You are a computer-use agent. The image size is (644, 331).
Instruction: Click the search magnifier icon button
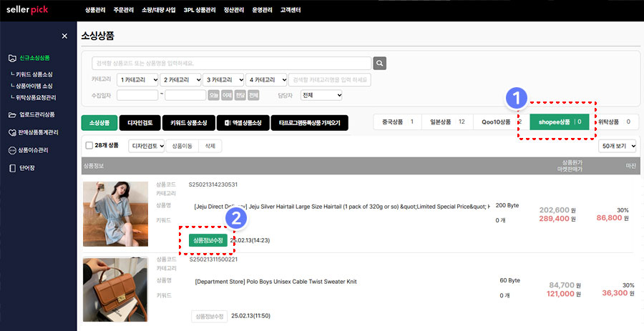(380, 63)
